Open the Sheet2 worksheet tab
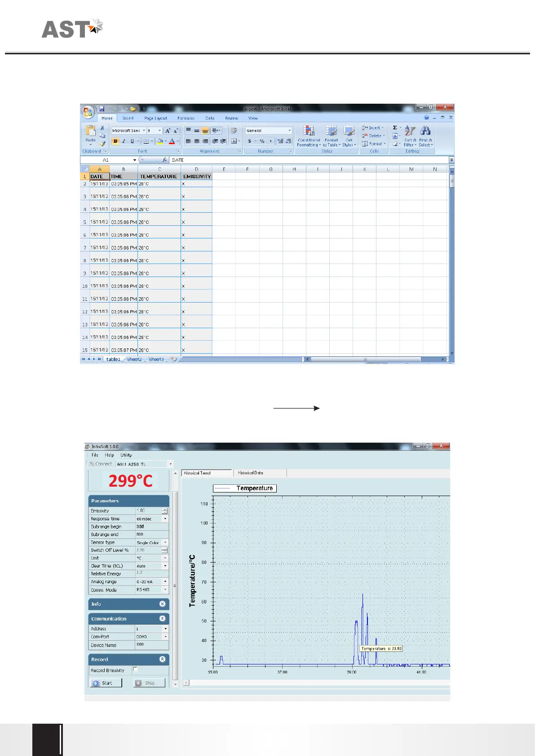The image size is (535, 756). 134,359
